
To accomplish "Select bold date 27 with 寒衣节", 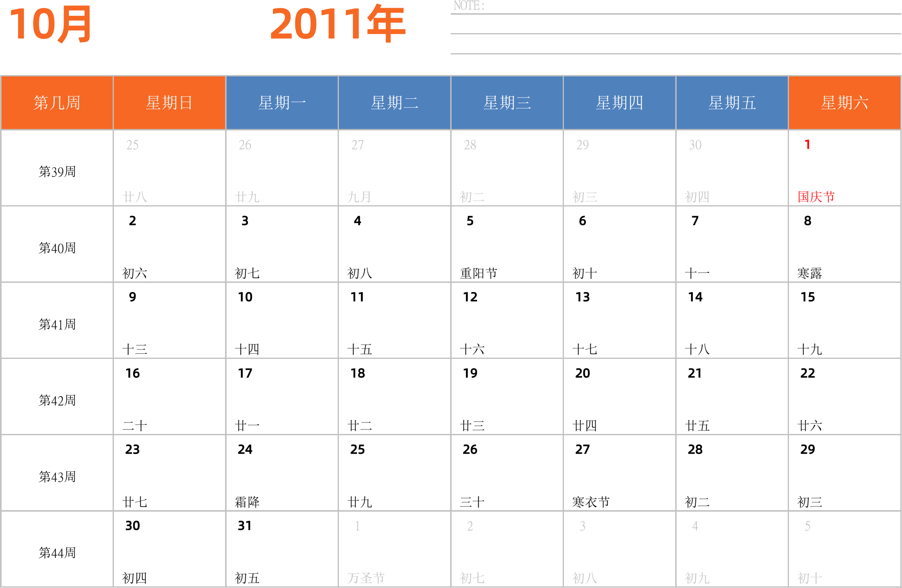I will click(583, 449).
